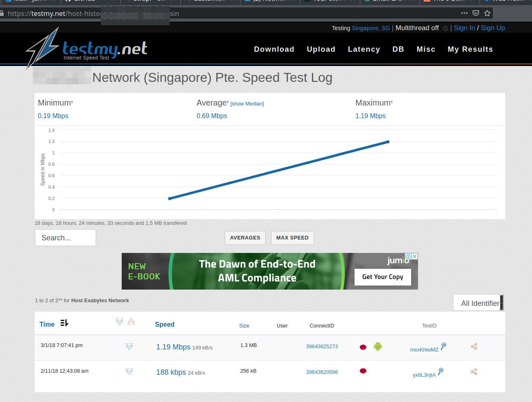The width and height of the screenshot is (532, 402).
Task: Click magnifier icon next to msxKhlwMZ
Action: (x=444, y=346)
